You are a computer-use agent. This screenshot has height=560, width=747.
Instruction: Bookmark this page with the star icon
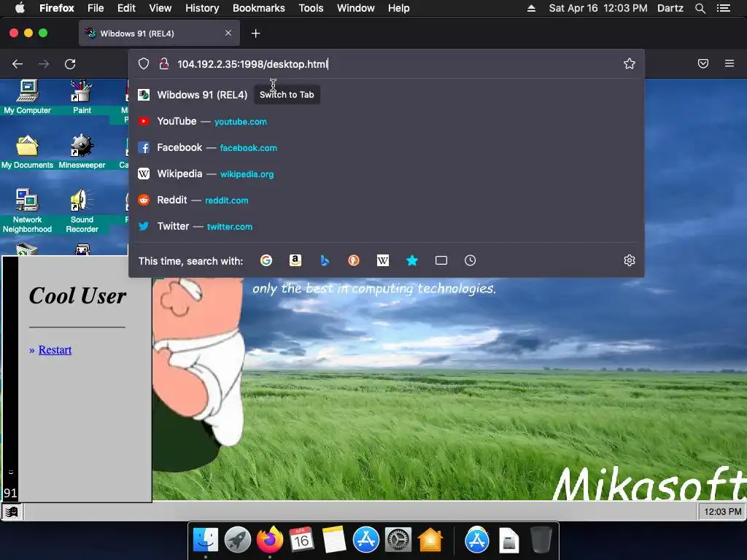(630, 64)
